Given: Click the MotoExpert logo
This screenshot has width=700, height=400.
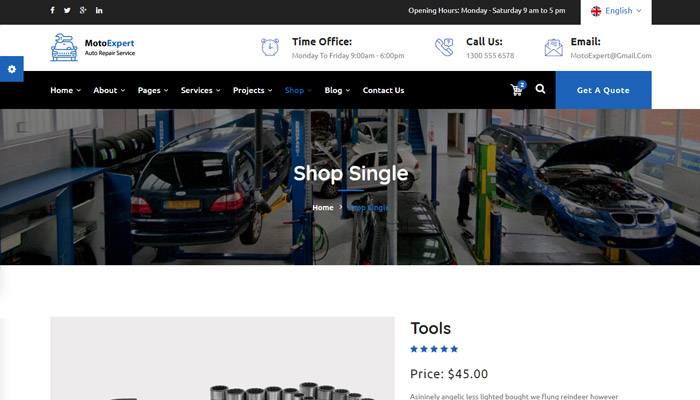Looking at the screenshot, I should pos(92,48).
